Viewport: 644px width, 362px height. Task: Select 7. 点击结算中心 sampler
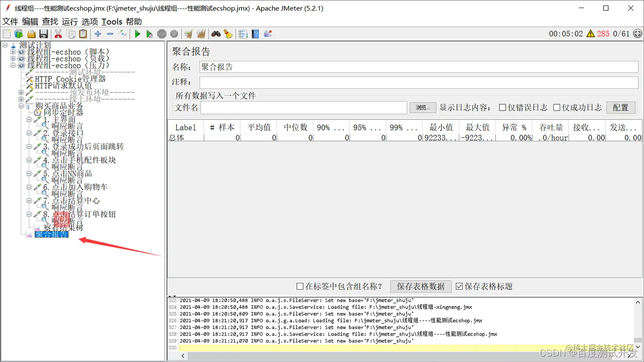72,200
